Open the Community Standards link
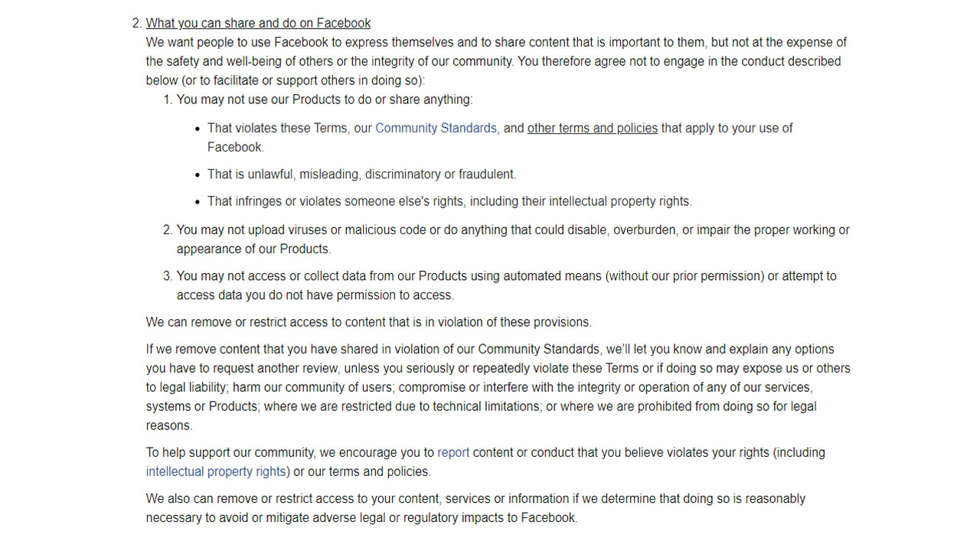This screenshot has width=980, height=551. 436,129
